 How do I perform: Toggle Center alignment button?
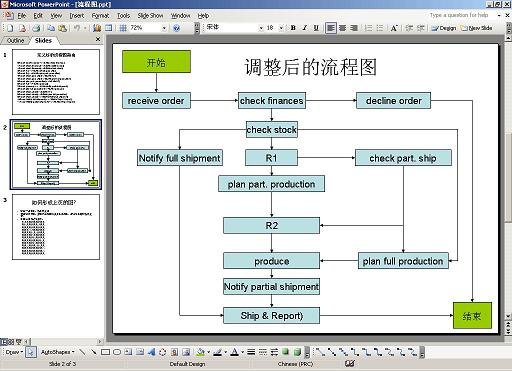342,28
